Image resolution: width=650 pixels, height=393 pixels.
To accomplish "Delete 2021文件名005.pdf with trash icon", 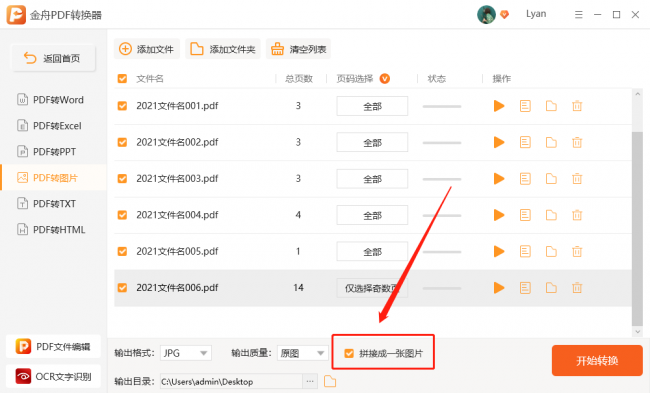I will (x=577, y=251).
